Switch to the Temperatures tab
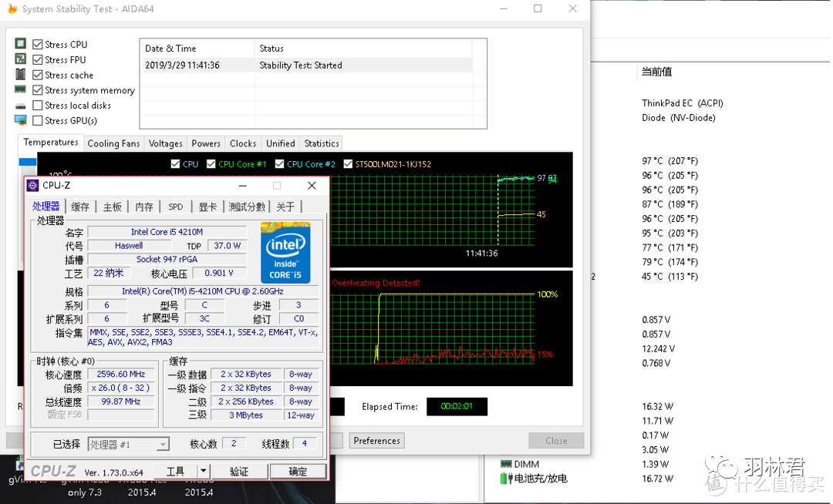 click(51, 142)
